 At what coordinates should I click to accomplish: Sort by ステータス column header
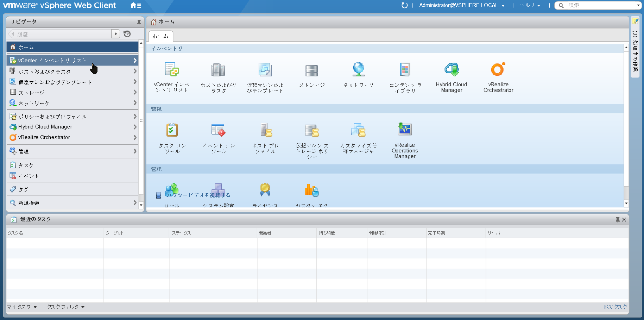coord(213,233)
